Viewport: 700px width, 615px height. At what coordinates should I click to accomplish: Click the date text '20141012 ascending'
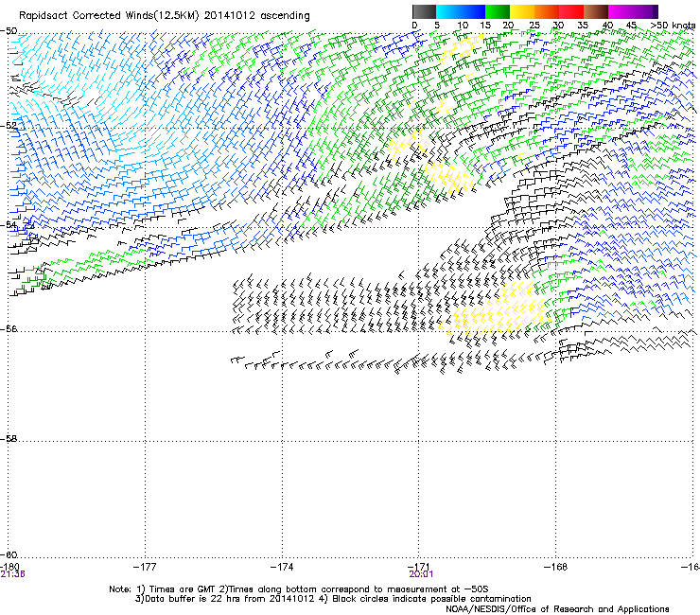click(x=256, y=16)
